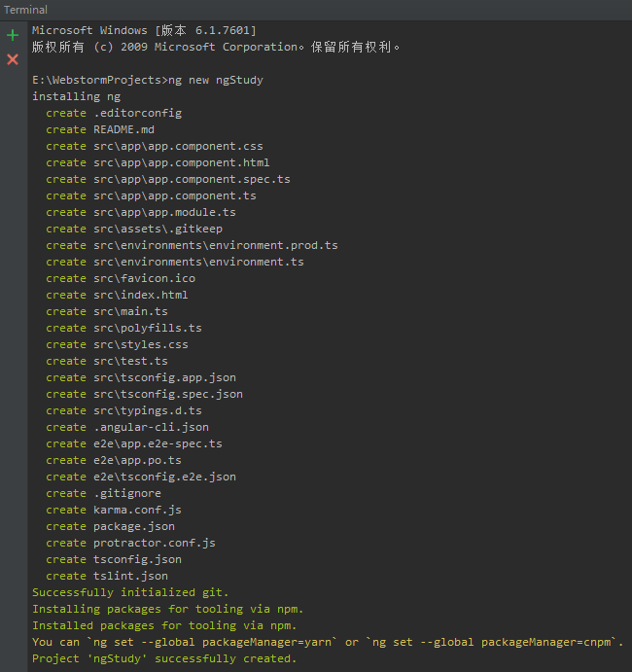Image resolution: width=632 pixels, height=672 pixels.
Task: Click the environment.prod.ts output line
Action: (216, 245)
